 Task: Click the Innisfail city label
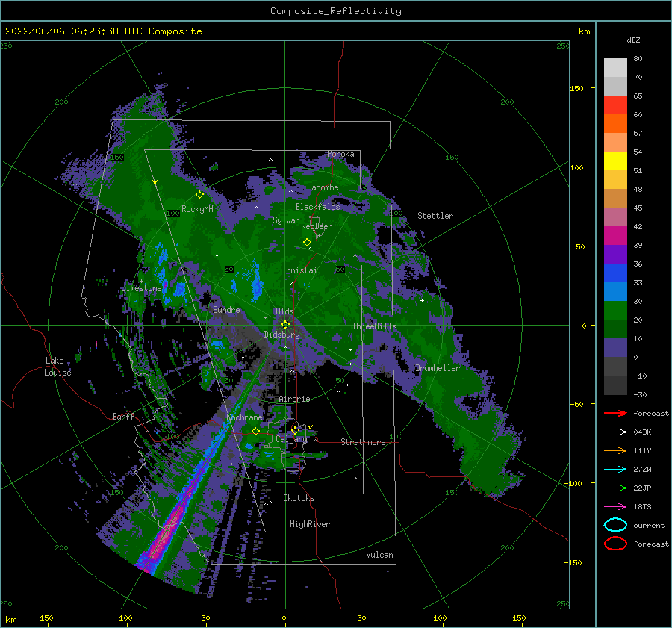point(302,270)
